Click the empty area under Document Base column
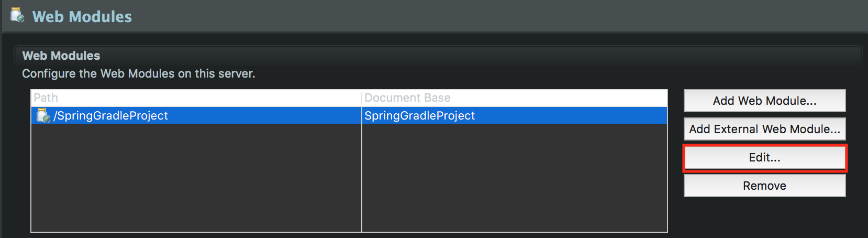 (514, 178)
